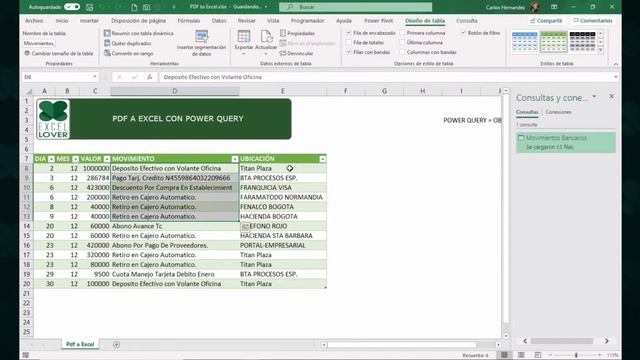Open the Archivo tab

coord(34,20)
